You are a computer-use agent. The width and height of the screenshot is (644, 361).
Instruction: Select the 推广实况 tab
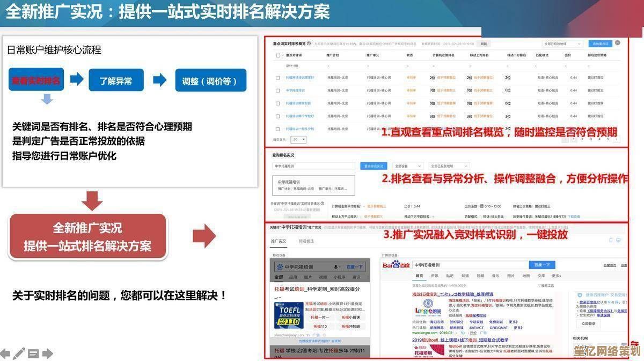click(279, 241)
